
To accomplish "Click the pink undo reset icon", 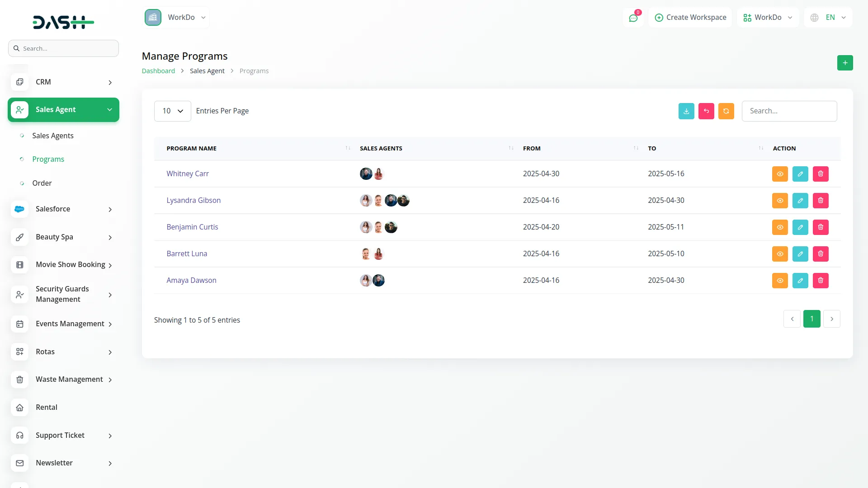I will (706, 111).
